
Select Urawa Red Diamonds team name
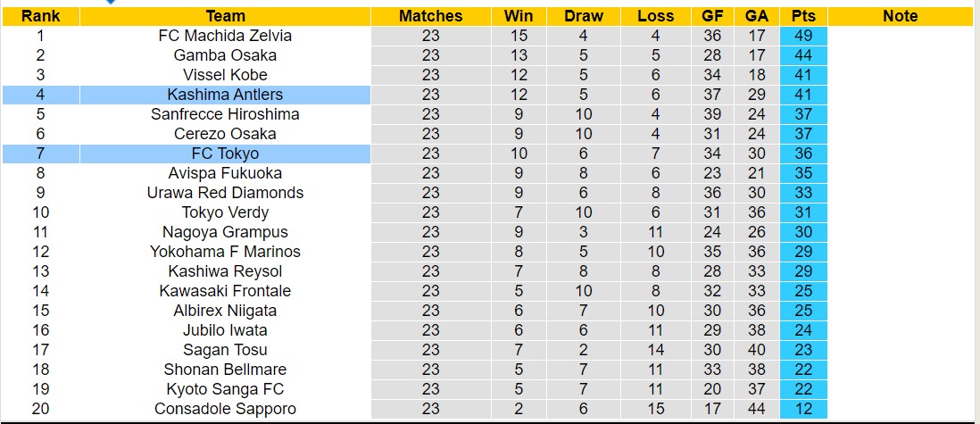[x=225, y=193]
